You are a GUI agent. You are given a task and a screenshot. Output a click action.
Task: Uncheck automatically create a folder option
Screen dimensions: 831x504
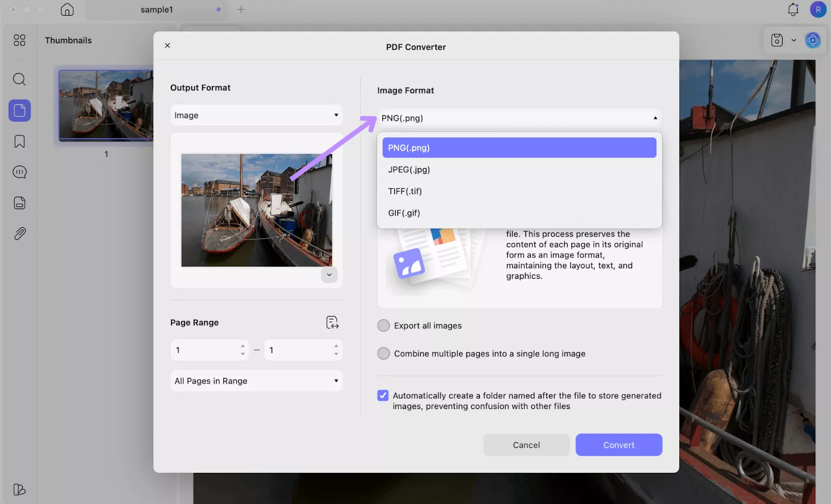(x=382, y=395)
